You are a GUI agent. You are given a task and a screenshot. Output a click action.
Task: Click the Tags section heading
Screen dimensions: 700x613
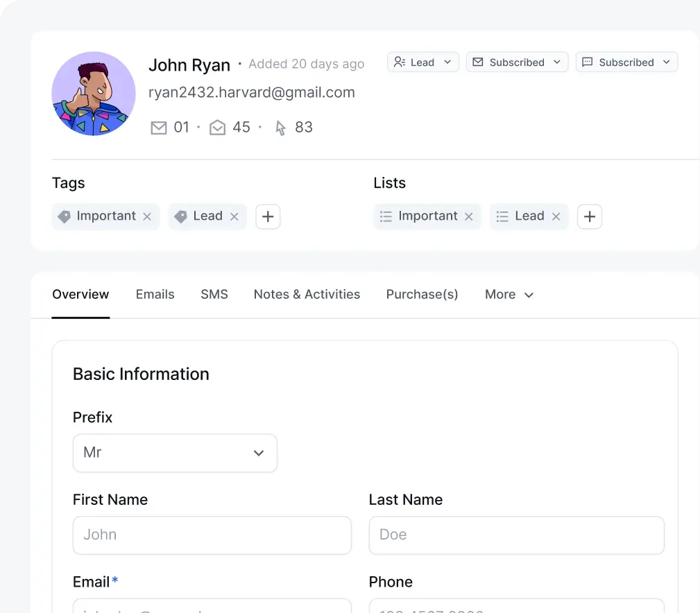tap(68, 183)
